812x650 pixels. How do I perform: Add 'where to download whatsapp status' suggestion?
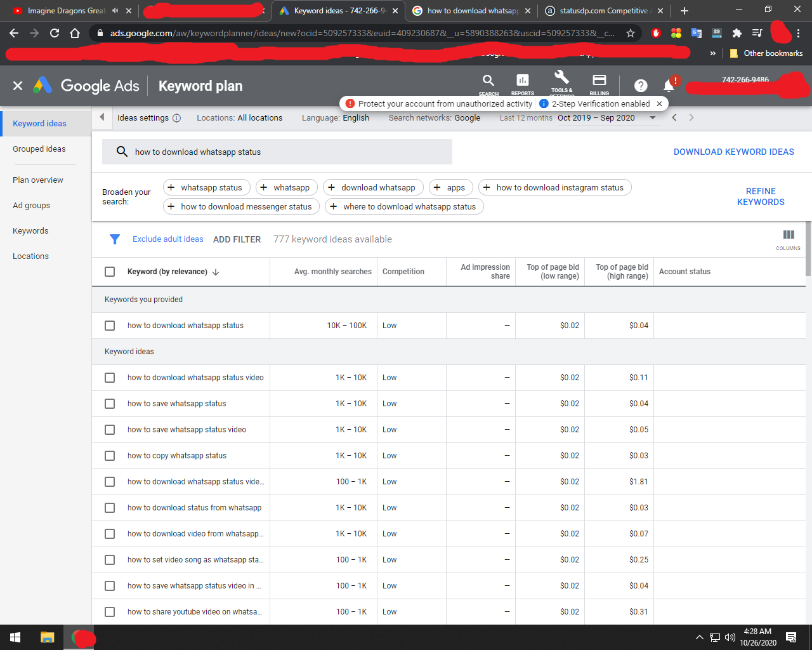point(404,206)
